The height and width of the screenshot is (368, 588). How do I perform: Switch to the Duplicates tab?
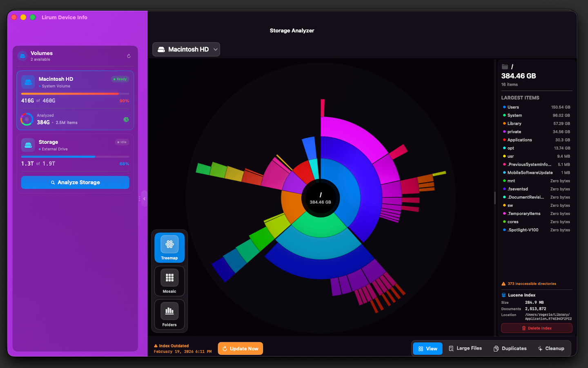510,348
